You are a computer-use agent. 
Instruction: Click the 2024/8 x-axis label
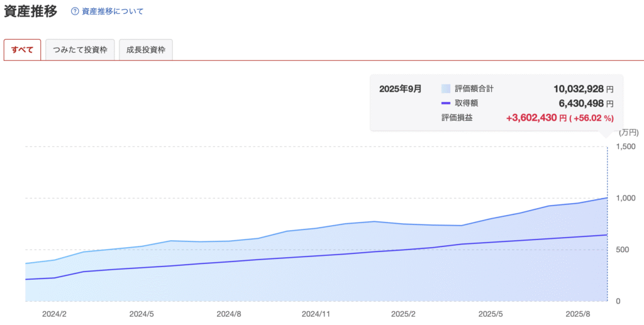coord(229,313)
